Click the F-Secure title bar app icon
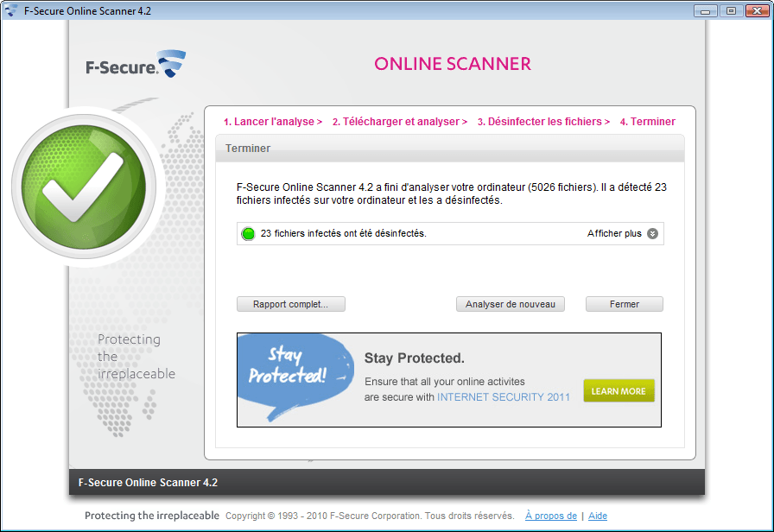The image size is (774, 532). 11,10
